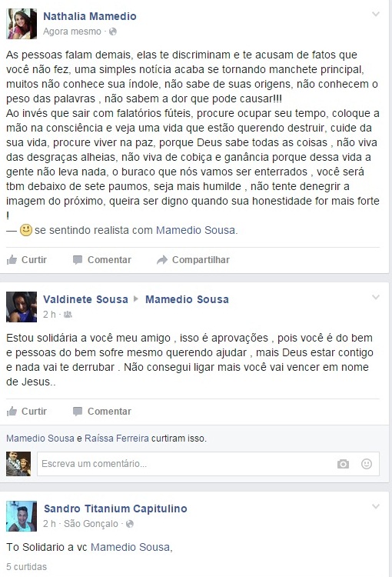Screen dimensions: 392x577
Task: Open Nathalia Mamedio's profile name link
Action: [90, 16]
